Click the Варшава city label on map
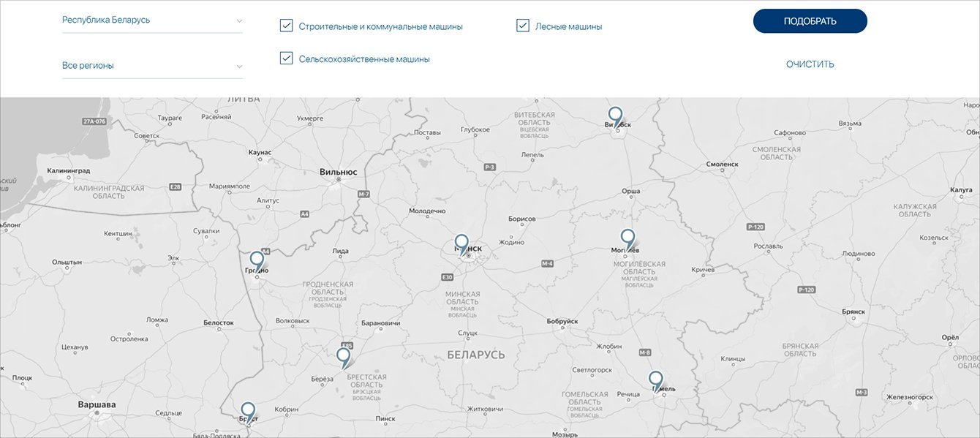The image size is (980, 438). (x=97, y=404)
